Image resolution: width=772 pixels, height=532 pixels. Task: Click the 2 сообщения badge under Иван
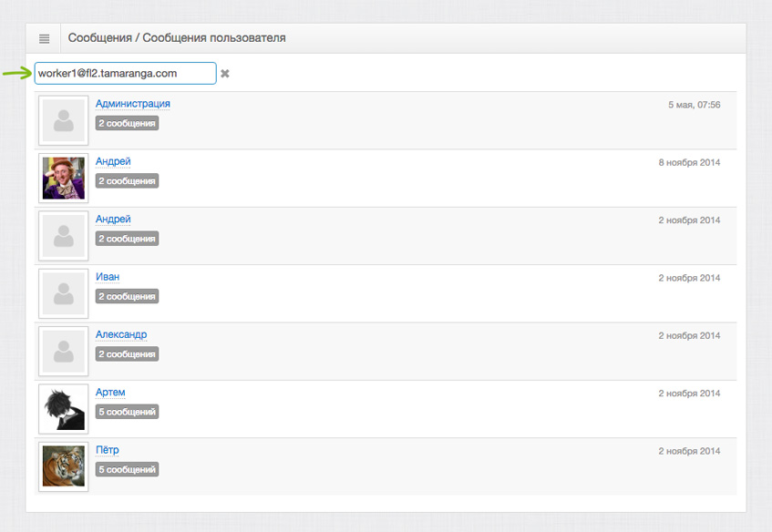coord(127,296)
